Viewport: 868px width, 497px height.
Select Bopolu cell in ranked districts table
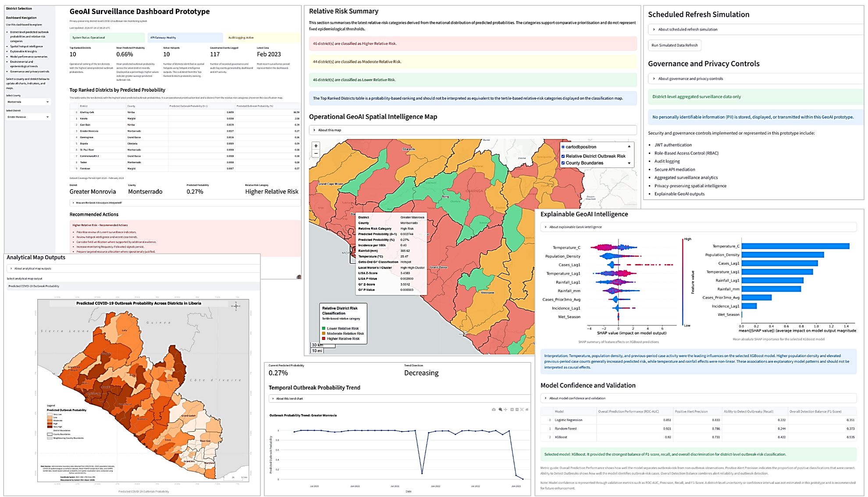click(102, 143)
